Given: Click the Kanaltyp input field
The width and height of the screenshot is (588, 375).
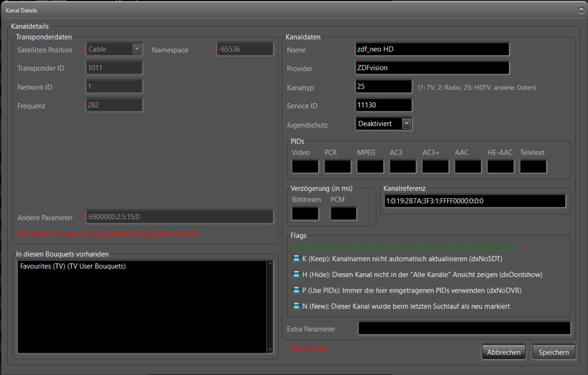Looking at the screenshot, I should [384, 86].
